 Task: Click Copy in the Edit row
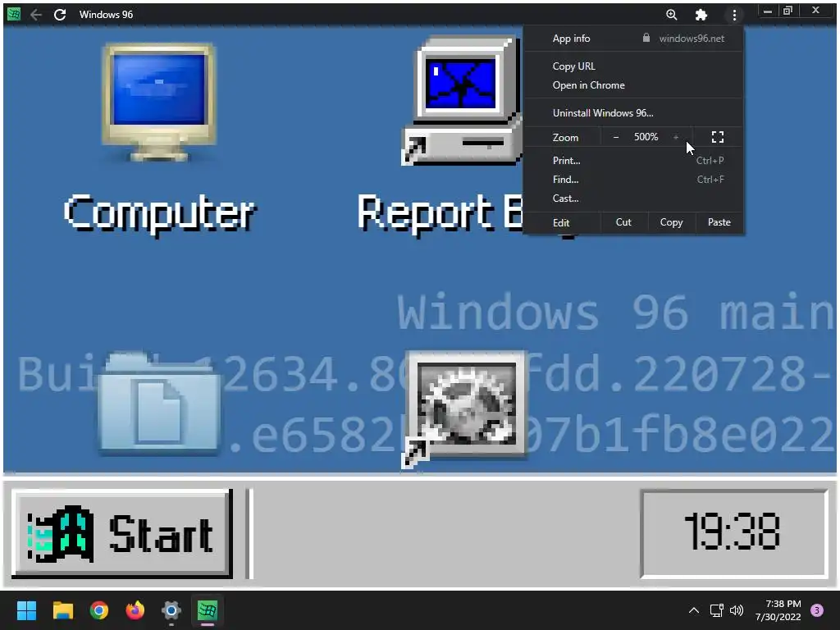671,222
